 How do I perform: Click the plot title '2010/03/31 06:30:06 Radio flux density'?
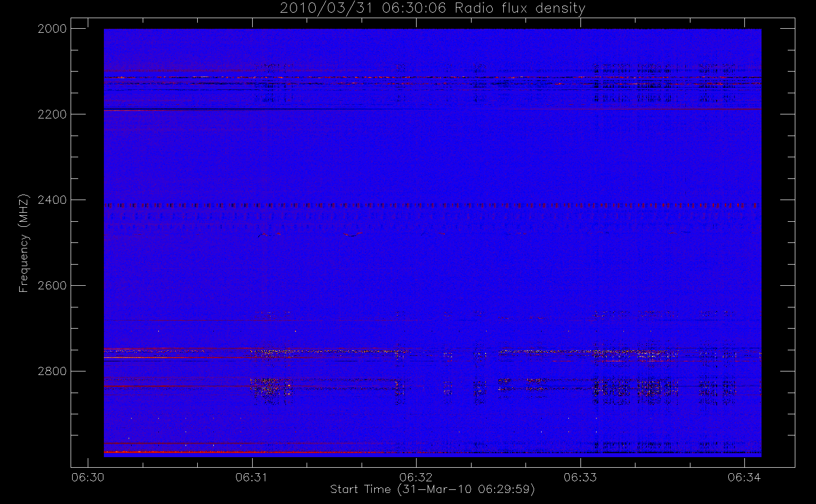[x=432, y=8]
